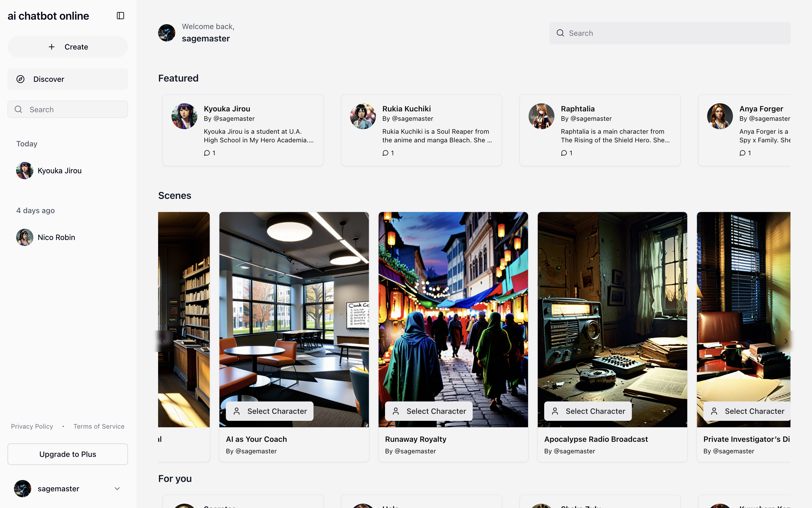
Task: Click Upgrade to Plus button
Action: [67, 454]
